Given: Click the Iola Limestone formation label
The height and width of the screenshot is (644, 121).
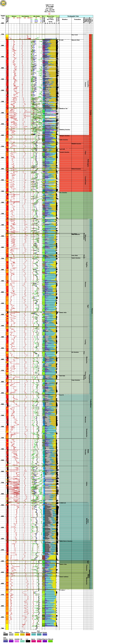Looking at the screenshot, I should [x=75, y=352].
